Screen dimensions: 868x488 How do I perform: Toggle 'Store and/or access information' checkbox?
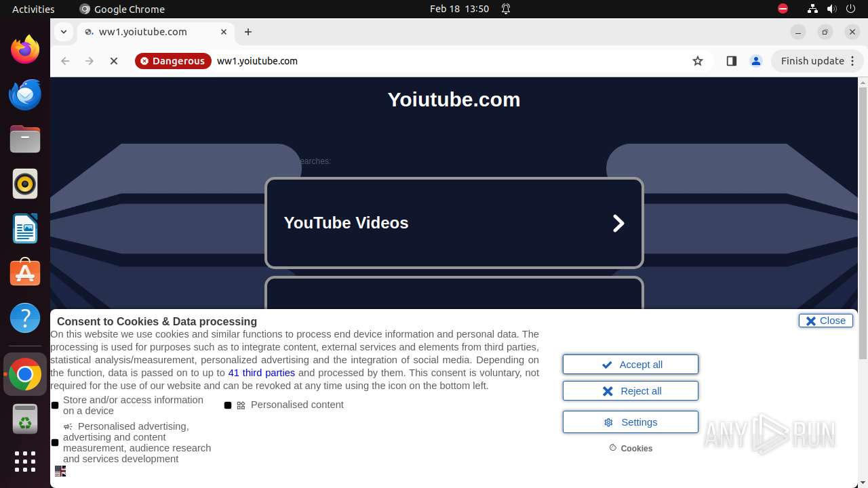55,405
